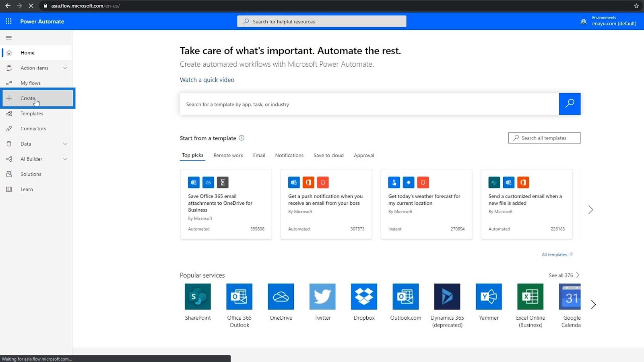Open the today's weather forecast template
The height and width of the screenshot is (362, 644).
[x=427, y=204]
